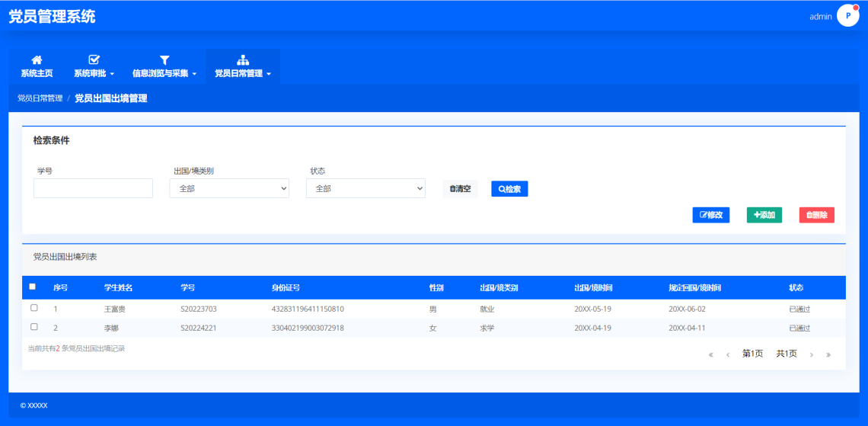Open the admin avatar icon
868x426 pixels.
point(847,15)
